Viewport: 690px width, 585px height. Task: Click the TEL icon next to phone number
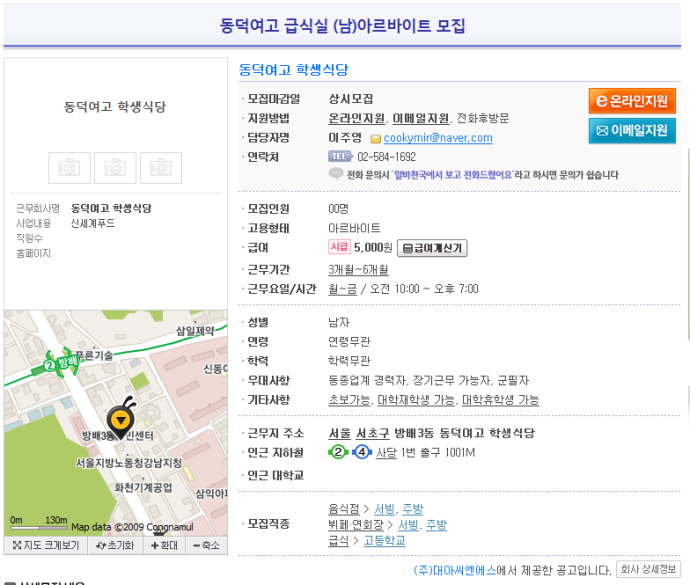(x=340, y=156)
